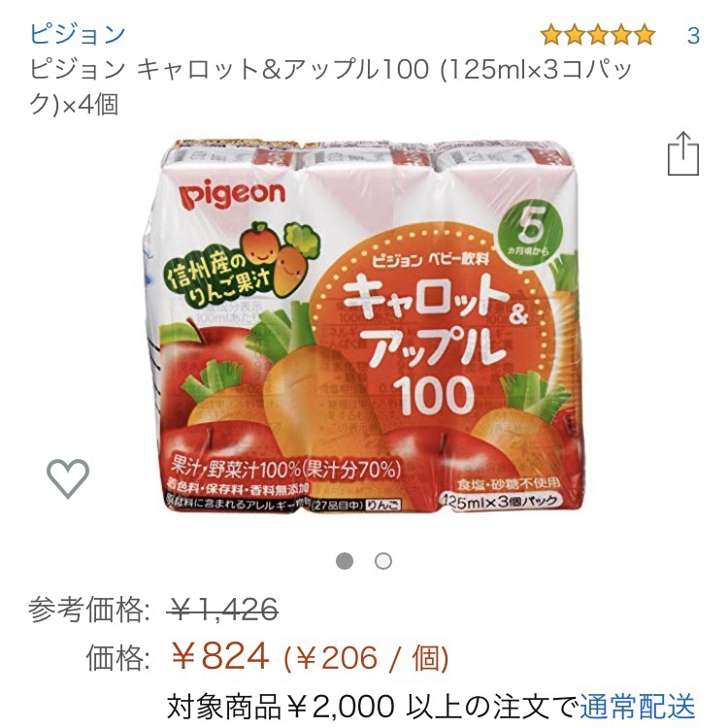The height and width of the screenshot is (728, 728).
Task: Tap the ￥206 / 個 unit price
Action: pos(366,658)
